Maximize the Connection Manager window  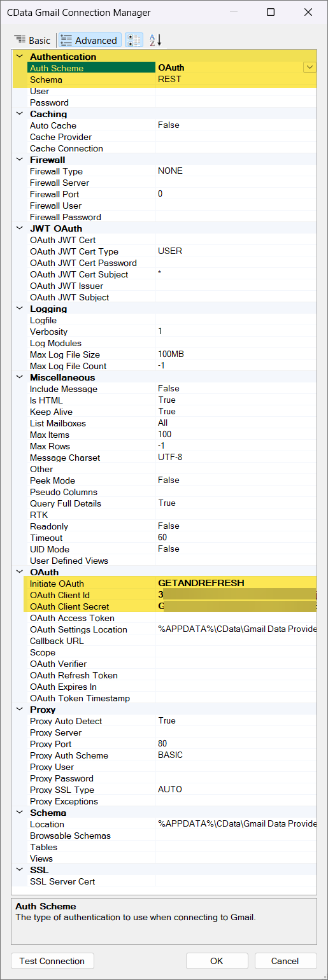point(271,12)
